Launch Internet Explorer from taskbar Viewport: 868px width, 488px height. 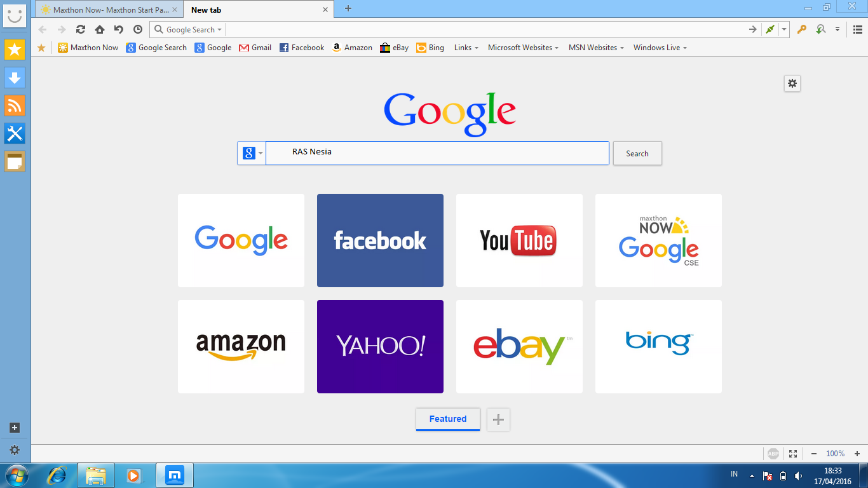pos(57,475)
